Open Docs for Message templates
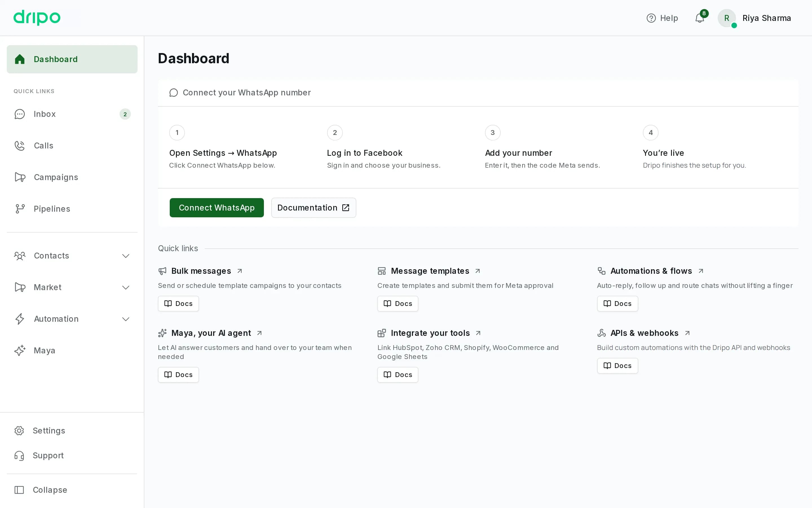This screenshot has width=812, height=508. click(x=398, y=304)
